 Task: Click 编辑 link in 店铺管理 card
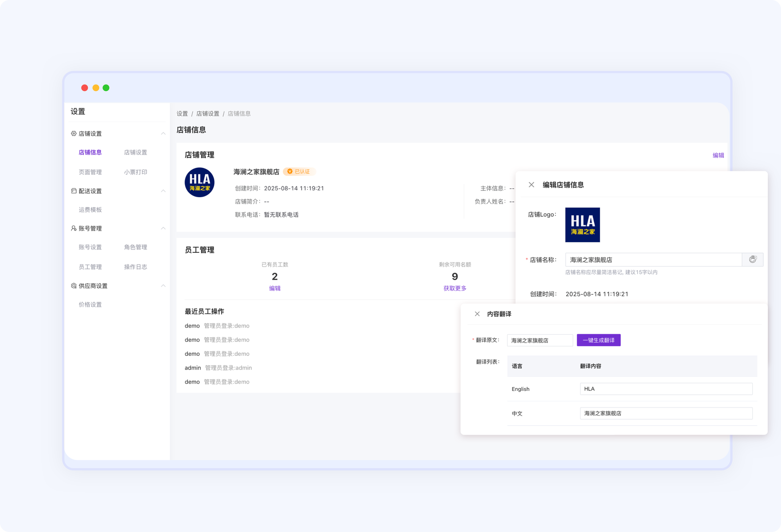click(718, 156)
